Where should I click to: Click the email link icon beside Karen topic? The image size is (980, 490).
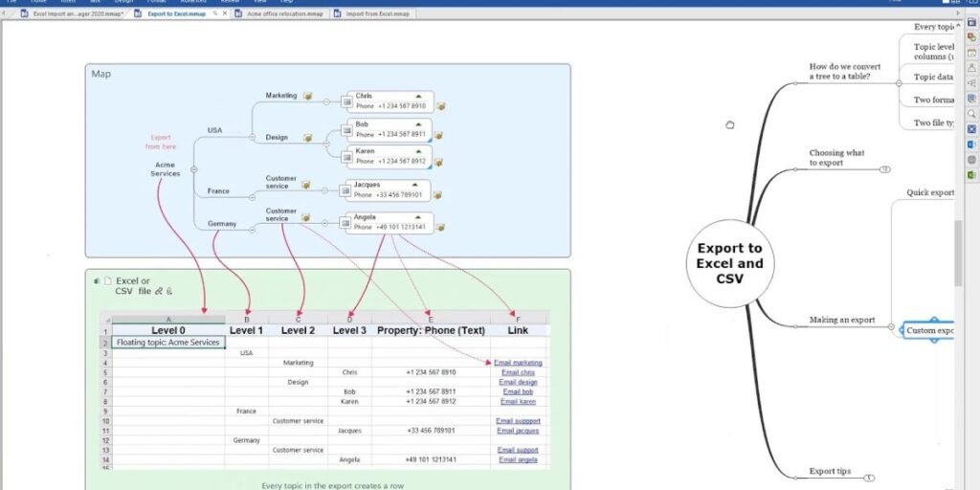(438, 163)
